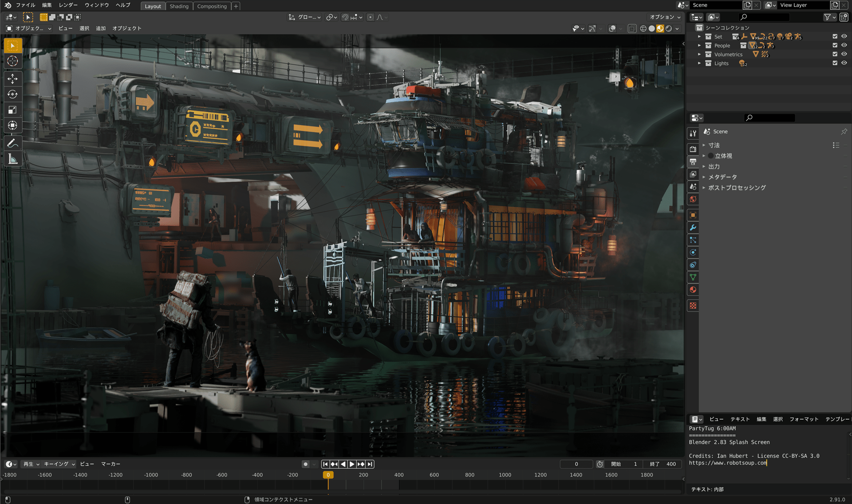This screenshot has height=504, width=852.
Task: Open the レンダー menu
Action: point(68,5)
